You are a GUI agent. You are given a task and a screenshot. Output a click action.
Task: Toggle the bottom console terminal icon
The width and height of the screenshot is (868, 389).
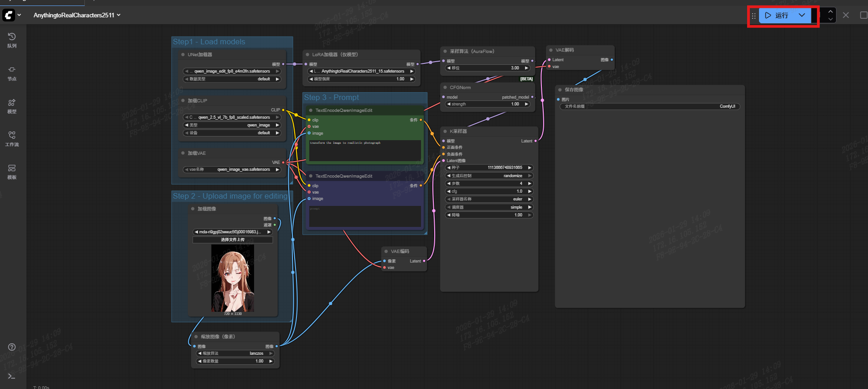coord(12,376)
